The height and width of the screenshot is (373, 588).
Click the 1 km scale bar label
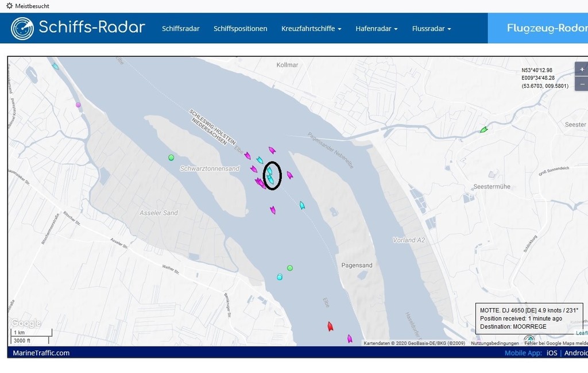pos(19,332)
